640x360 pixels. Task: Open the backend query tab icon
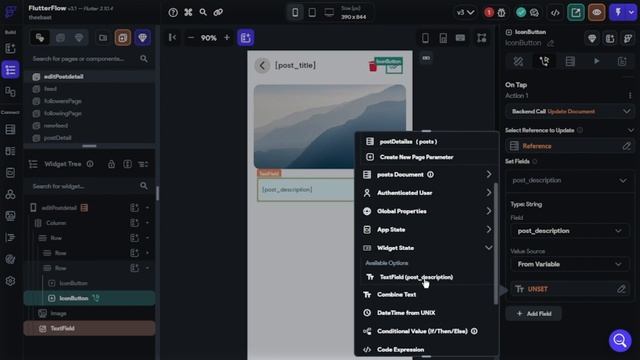click(570, 61)
